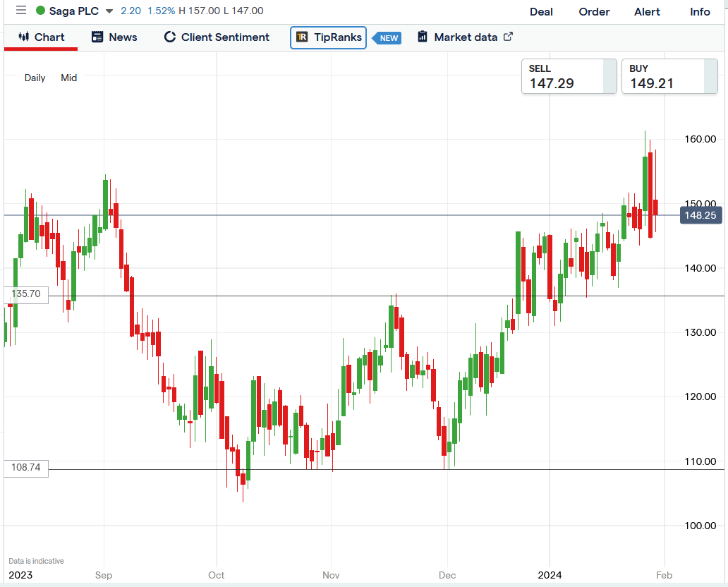The image size is (728, 587).
Task: Click the SELL 147.29 price button
Action: 569,76
